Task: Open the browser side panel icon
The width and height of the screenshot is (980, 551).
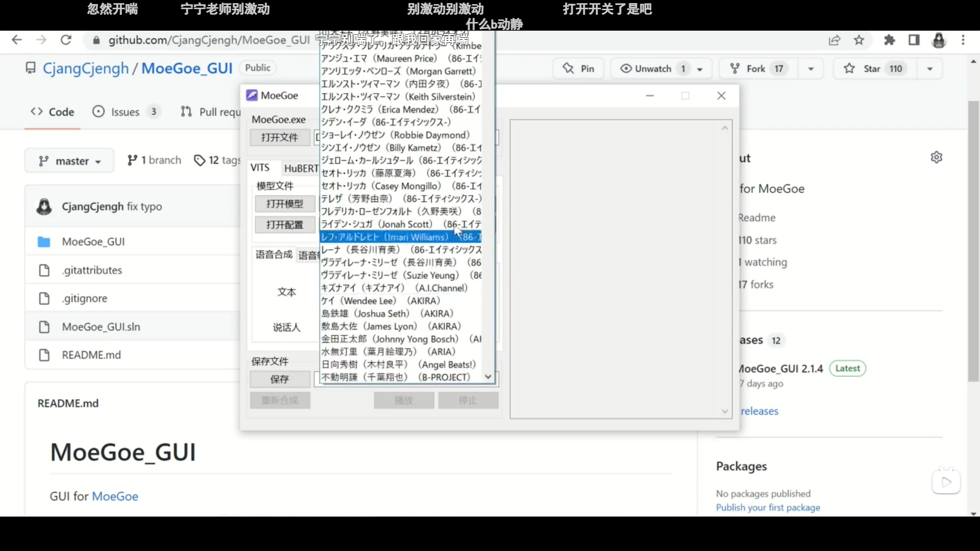Action: pos(914,40)
